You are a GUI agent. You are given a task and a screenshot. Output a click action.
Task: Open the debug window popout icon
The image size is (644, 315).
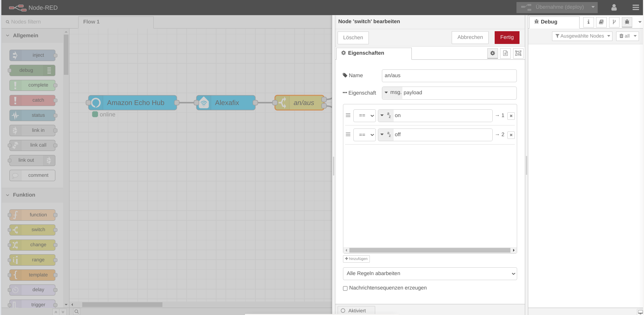click(640, 312)
